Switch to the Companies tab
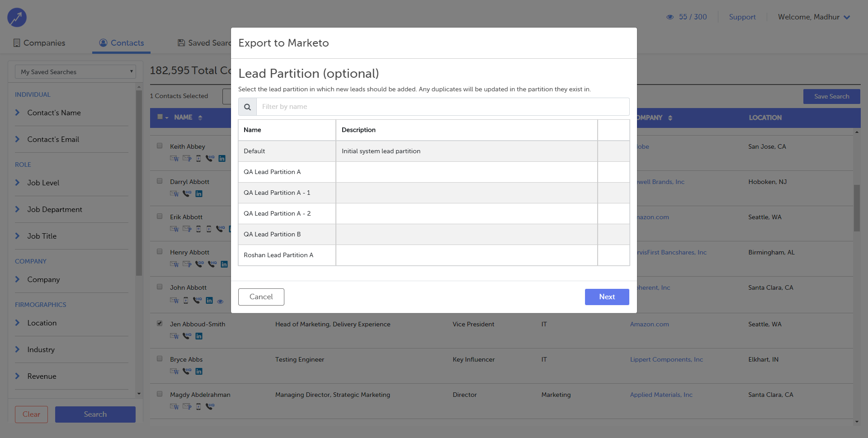Screen dimensions: 868x438 tap(39, 43)
